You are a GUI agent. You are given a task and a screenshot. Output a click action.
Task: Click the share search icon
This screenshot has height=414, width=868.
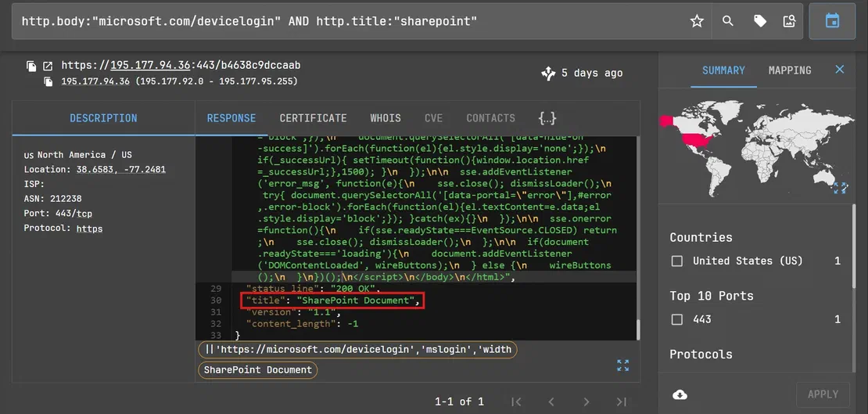tap(789, 21)
